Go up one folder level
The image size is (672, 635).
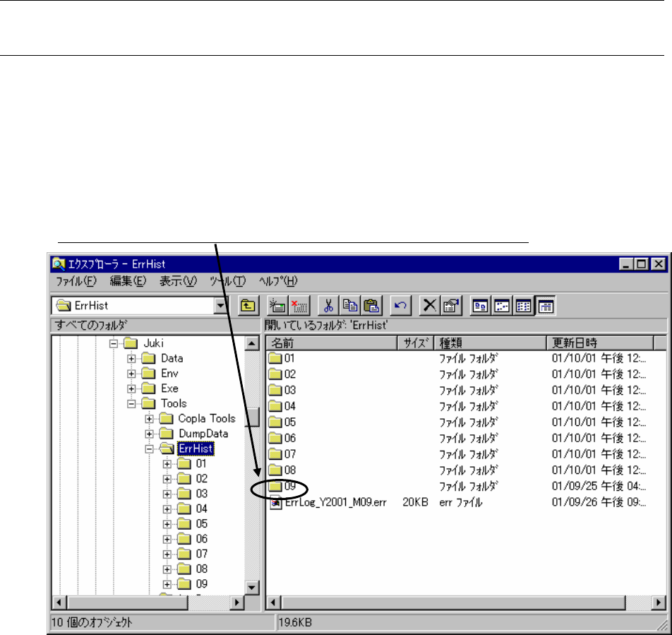point(248,306)
